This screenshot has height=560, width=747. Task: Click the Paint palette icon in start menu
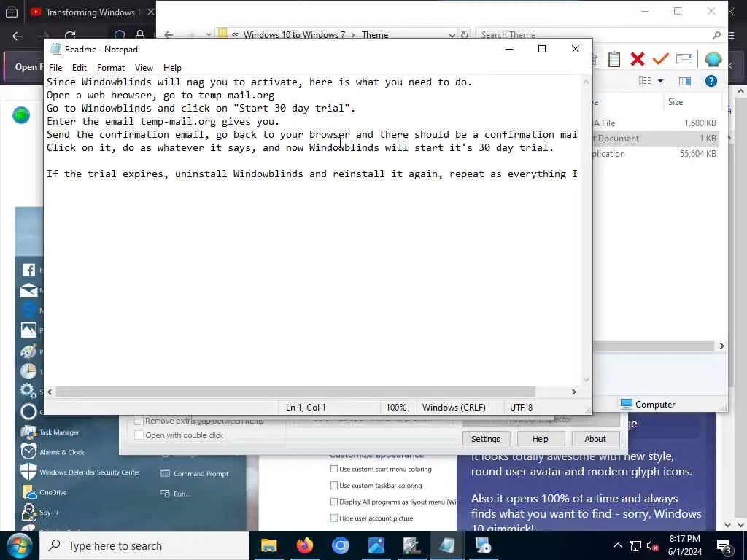(x=28, y=351)
